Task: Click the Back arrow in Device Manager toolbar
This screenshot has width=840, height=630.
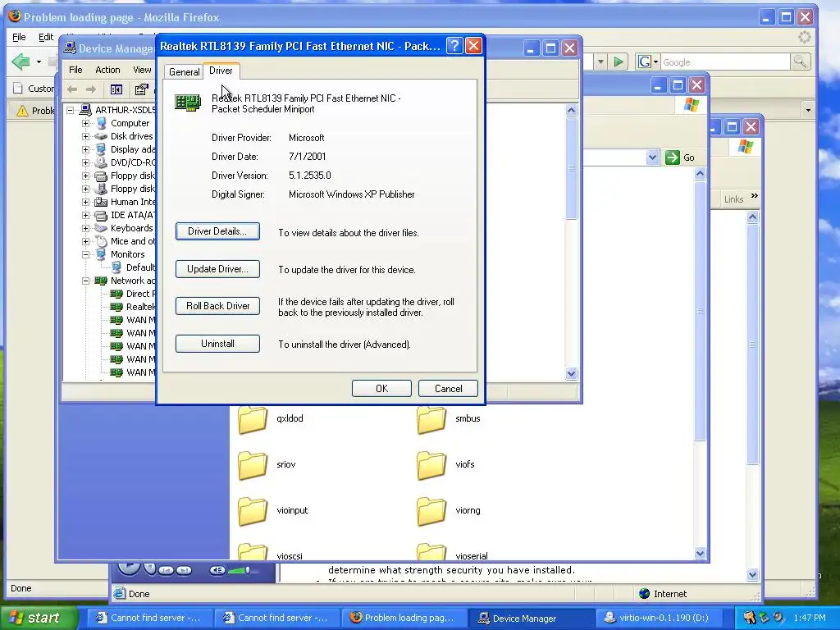Action: (72, 89)
